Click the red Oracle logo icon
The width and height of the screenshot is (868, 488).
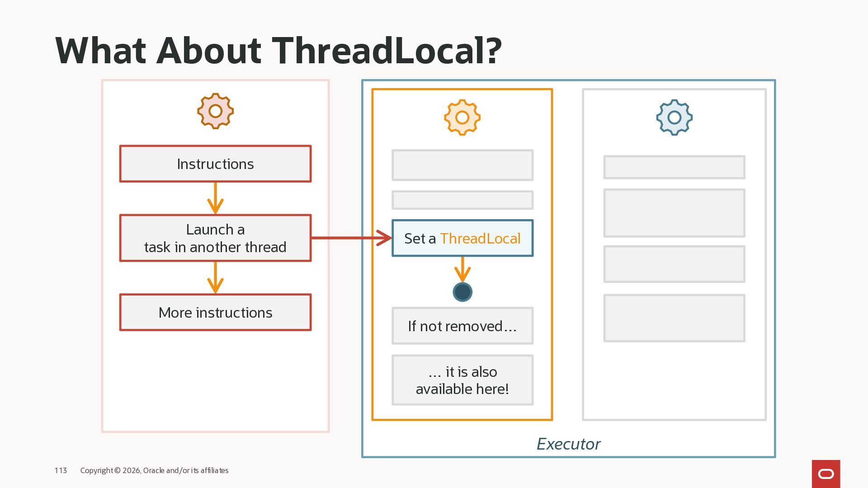pos(826,474)
